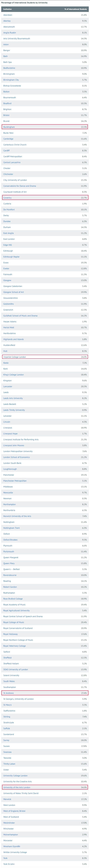The width and height of the screenshot is (90, 868).
Task: Click Royal Central School of Speech and Drama
Action: [x=23, y=616]
